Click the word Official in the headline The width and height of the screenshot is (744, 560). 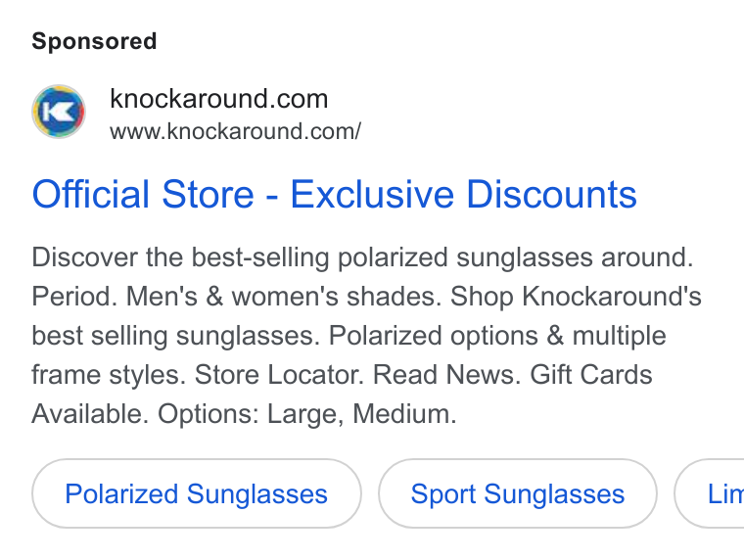tap(91, 194)
